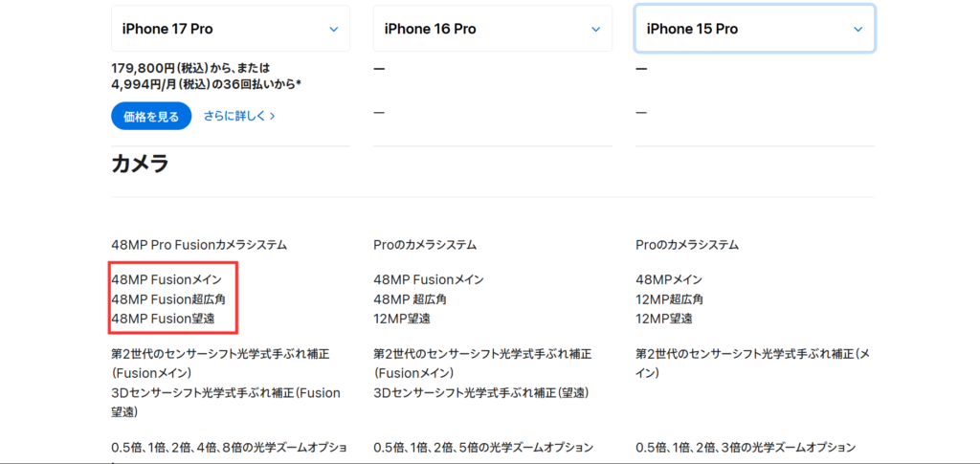Click the 0.5倍、1倍、2倍、3倍 optical zoom text

[x=746, y=447]
